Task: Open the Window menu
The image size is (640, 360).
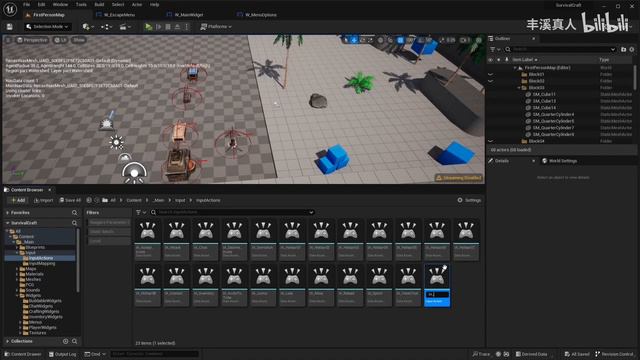Action: (60, 4)
